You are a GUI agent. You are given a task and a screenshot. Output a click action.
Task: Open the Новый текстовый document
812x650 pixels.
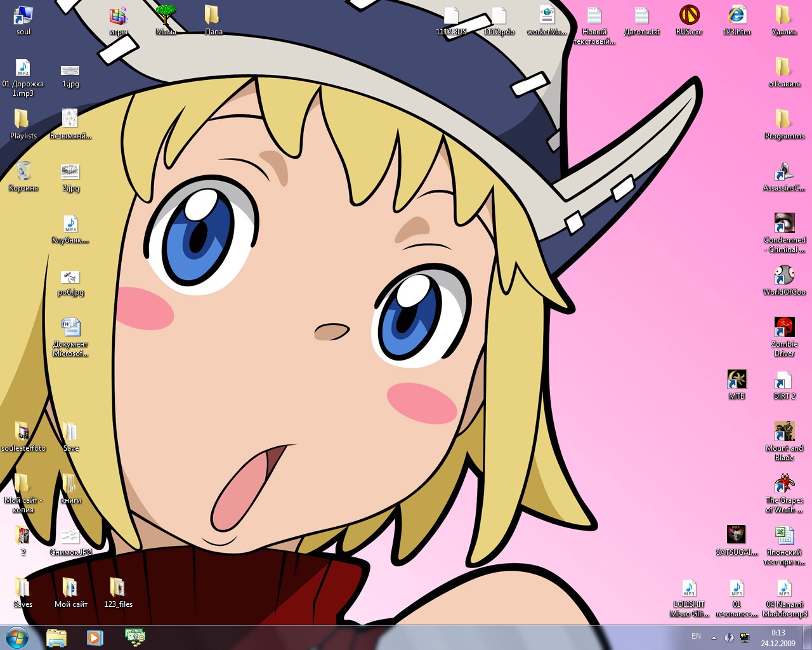594,25
